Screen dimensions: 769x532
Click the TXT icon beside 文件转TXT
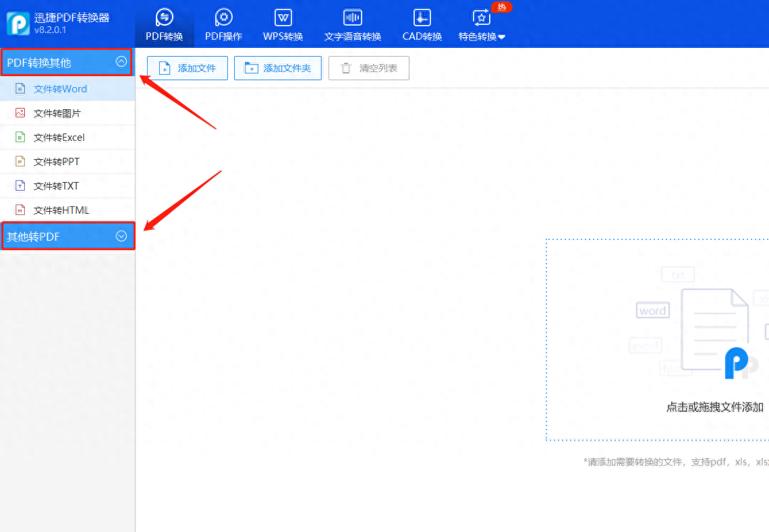pos(20,185)
